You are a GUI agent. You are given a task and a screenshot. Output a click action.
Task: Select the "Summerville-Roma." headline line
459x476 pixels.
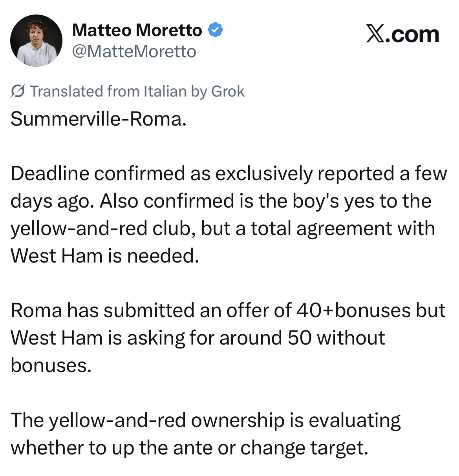click(x=98, y=119)
